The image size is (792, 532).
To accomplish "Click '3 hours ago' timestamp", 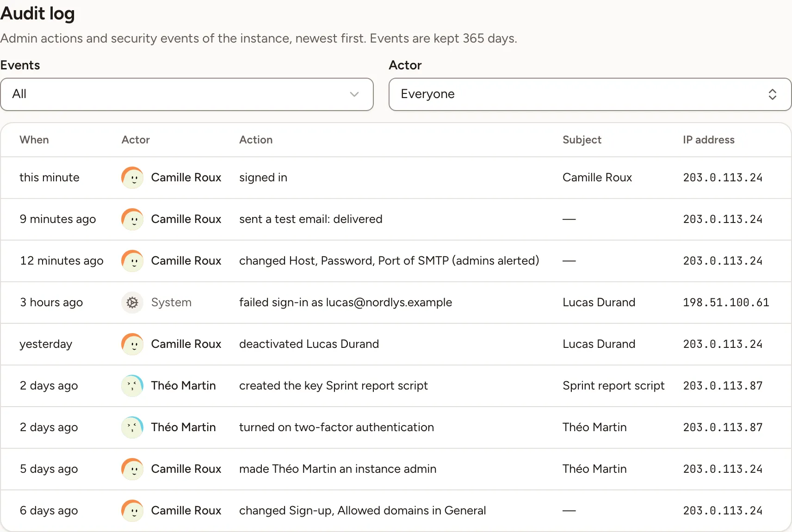I will (x=51, y=303).
